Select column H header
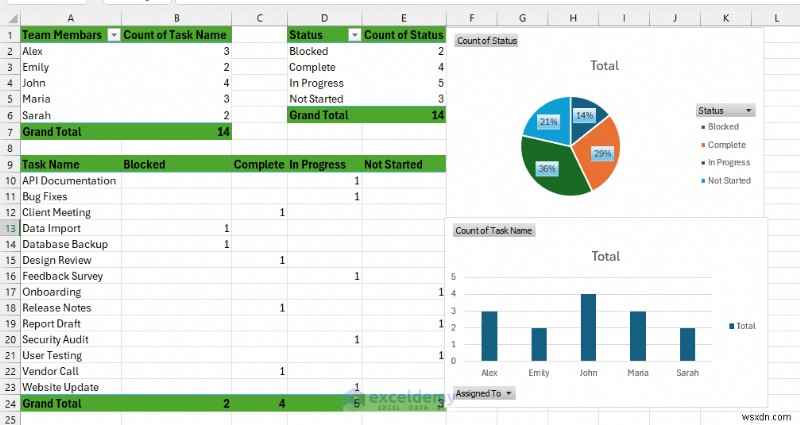The image size is (800, 425). 573,18
